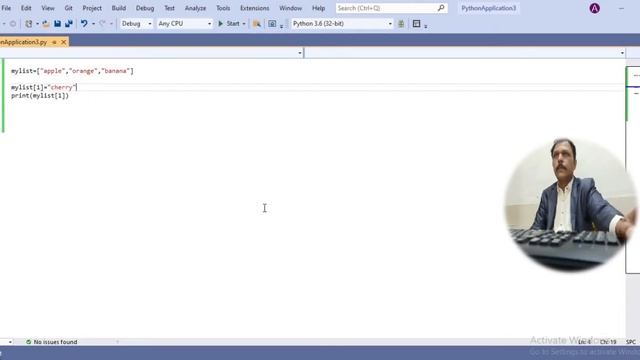Click the Navigate Forward arrow icon
The width and height of the screenshot is (640, 360).
coord(13,24)
